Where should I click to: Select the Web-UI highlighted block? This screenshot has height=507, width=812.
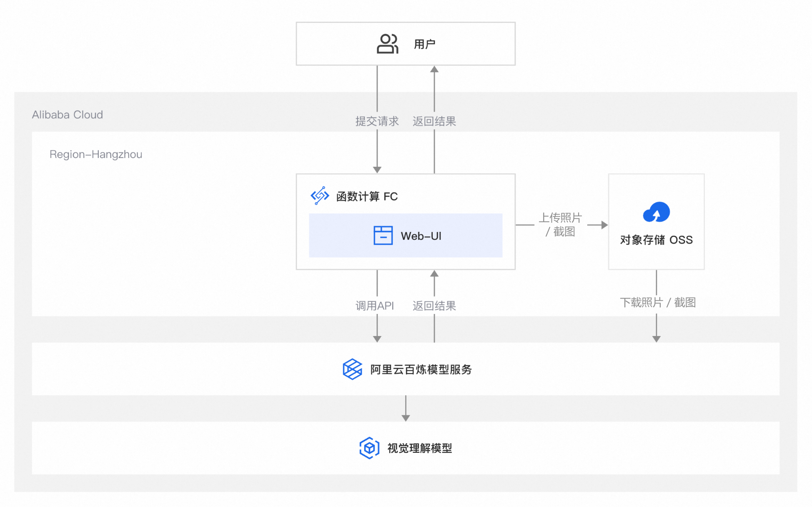pyautogui.click(x=406, y=236)
